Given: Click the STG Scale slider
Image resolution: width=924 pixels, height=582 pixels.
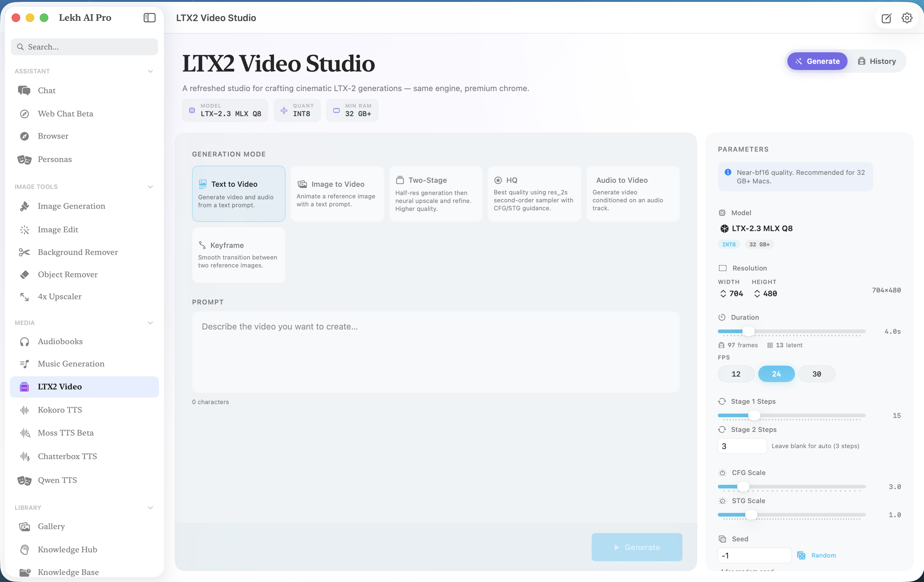Looking at the screenshot, I should [792, 515].
